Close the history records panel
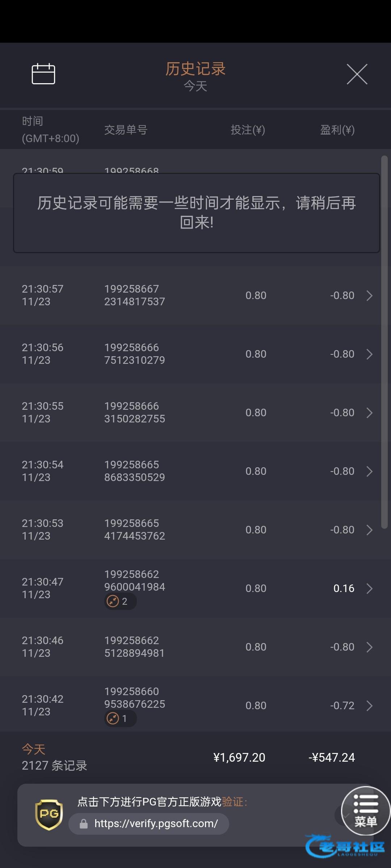Viewport: 391px width, 868px height. [357, 74]
